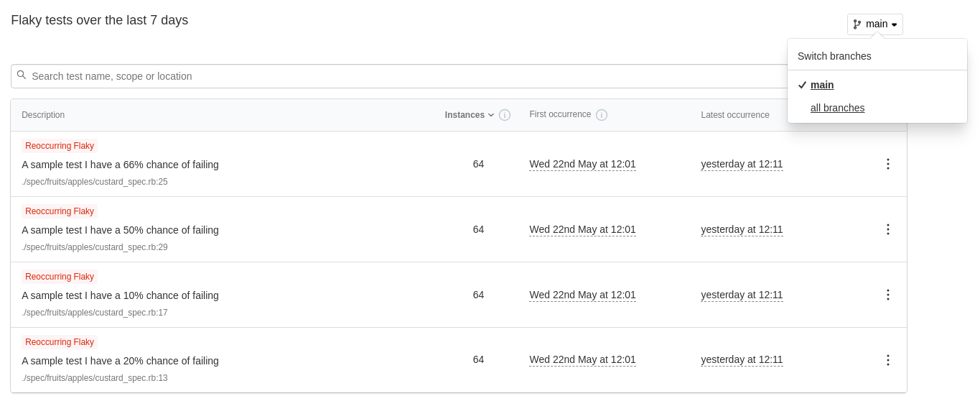This screenshot has width=980, height=414.
Task: Click the search magnifier icon
Action: tap(22, 75)
